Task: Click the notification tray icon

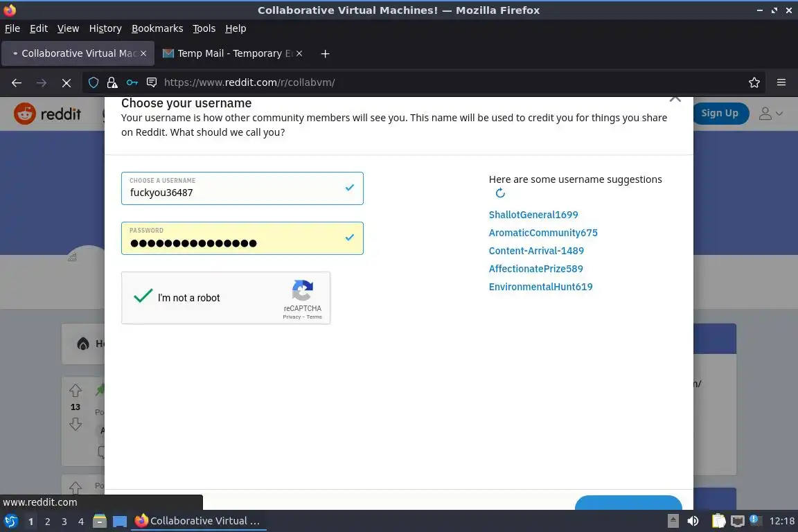Action: [x=754, y=520]
